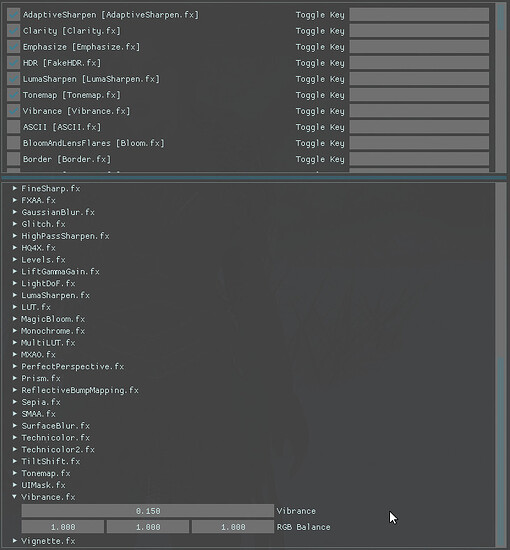This screenshot has width=510, height=550.
Task: Expand the HQ4X.fx arrow
Action: click(15, 248)
